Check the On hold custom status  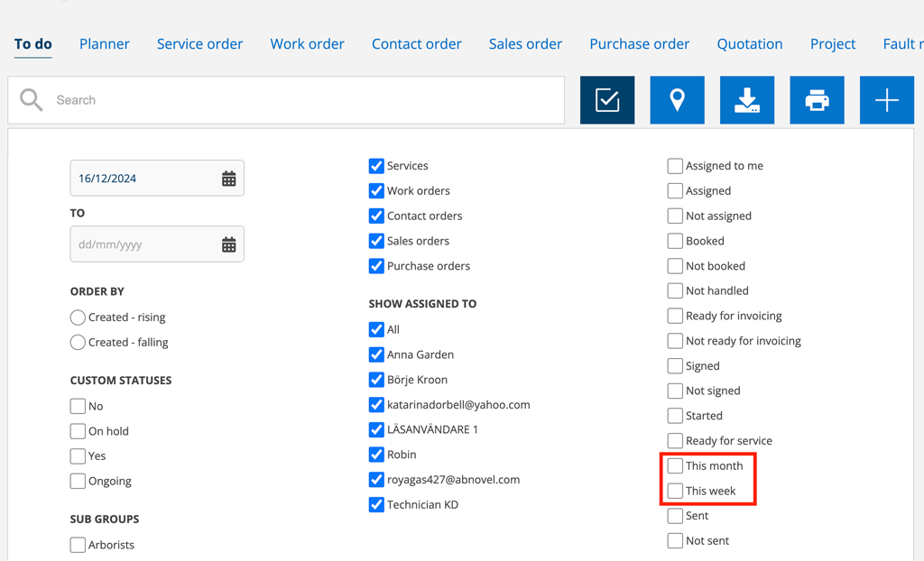[78, 431]
